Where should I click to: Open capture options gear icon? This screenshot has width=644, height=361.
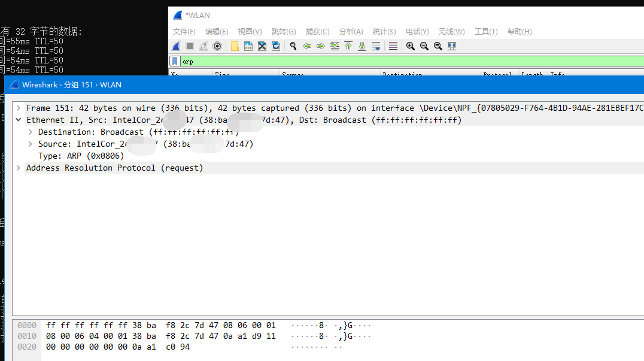pyautogui.click(x=217, y=46)
